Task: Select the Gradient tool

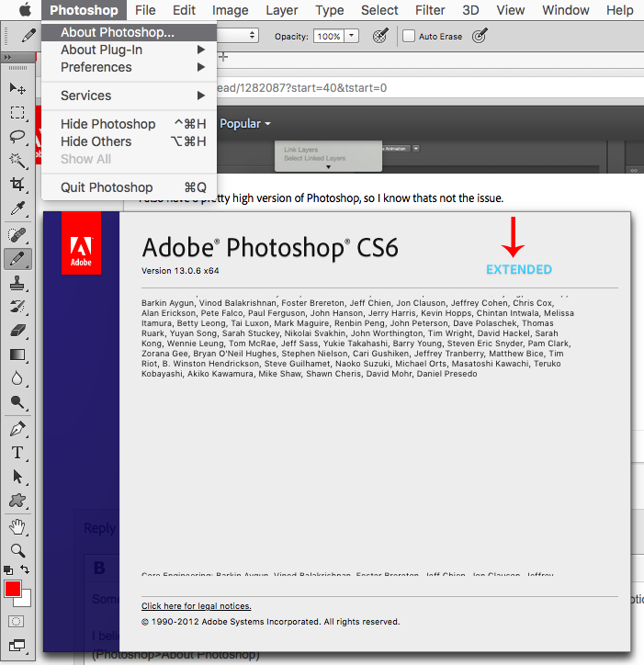Action: (17, 355)
